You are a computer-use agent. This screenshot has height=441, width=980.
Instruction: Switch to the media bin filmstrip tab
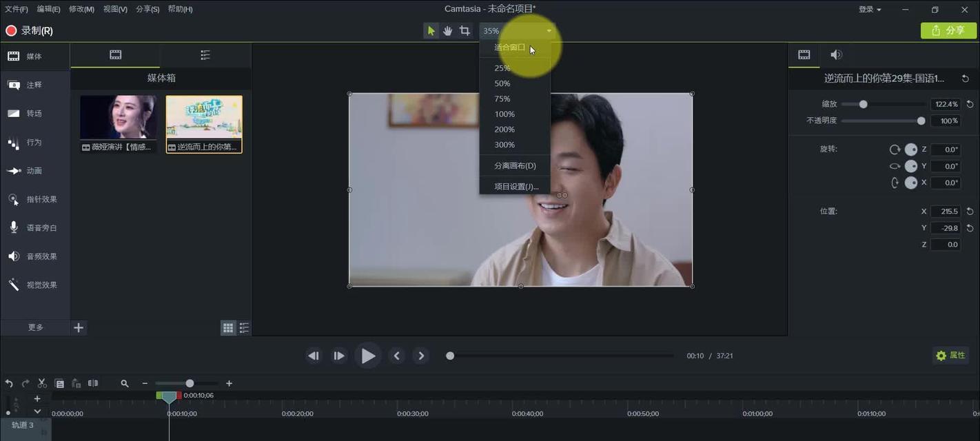click(116, 55)
